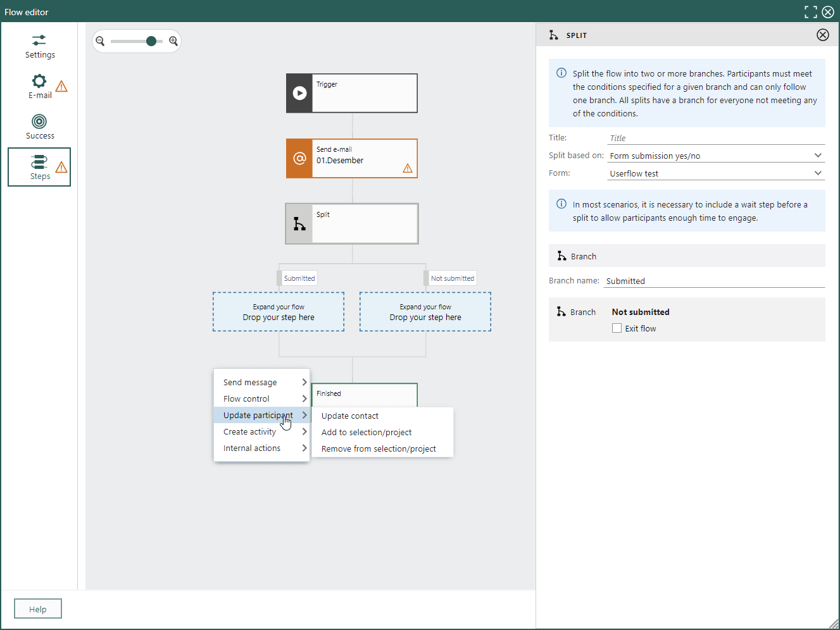Choose Send message in context menu
Screen dimensions: 840x630
[261, 382]
